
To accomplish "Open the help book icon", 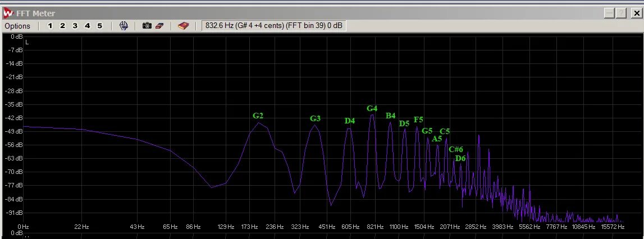I will coord(183,26).
